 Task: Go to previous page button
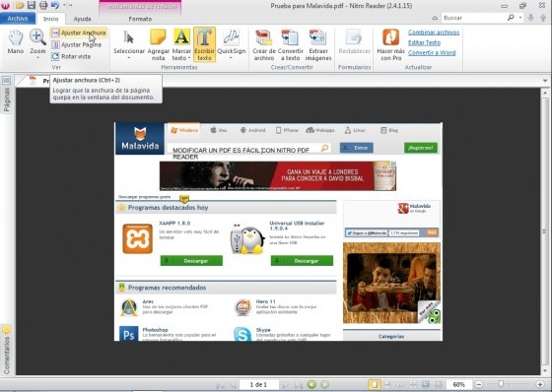(x=232, y=384)
